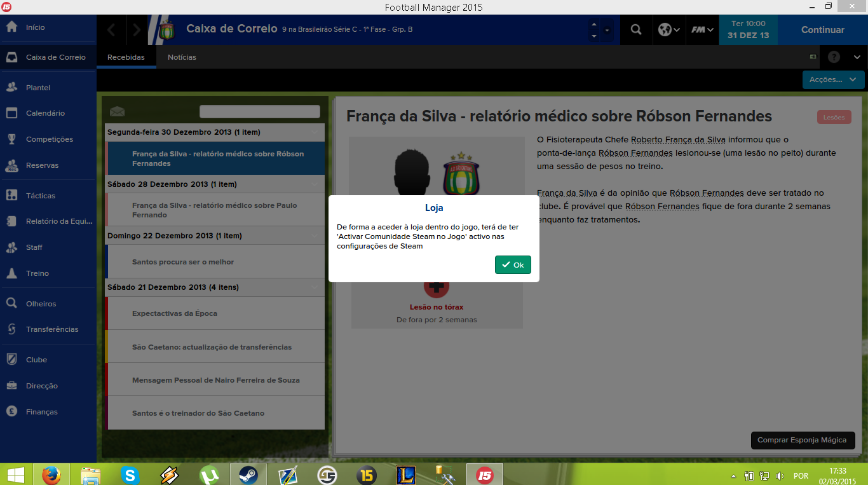Open Steam from the taskbar

[248, 475]
